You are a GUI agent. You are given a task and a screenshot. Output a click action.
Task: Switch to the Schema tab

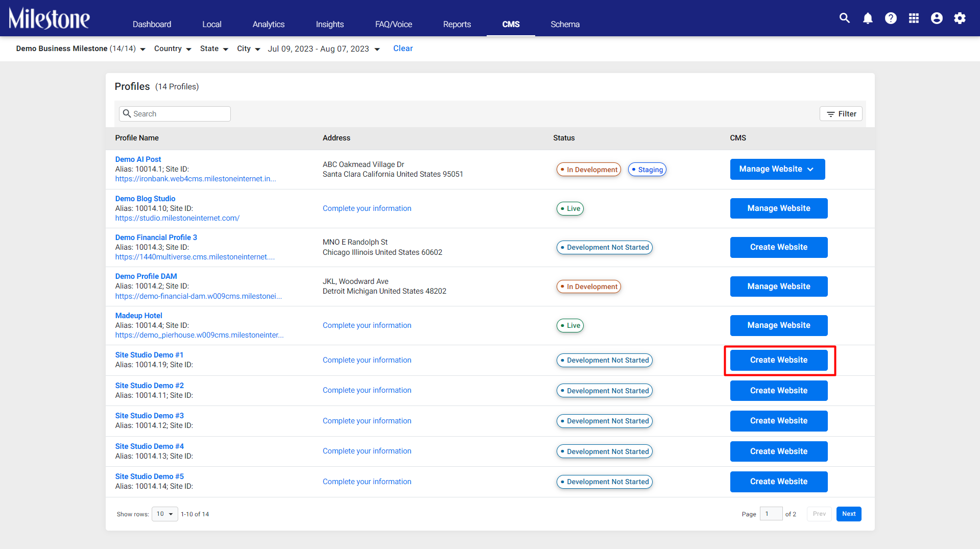[565, 24]
